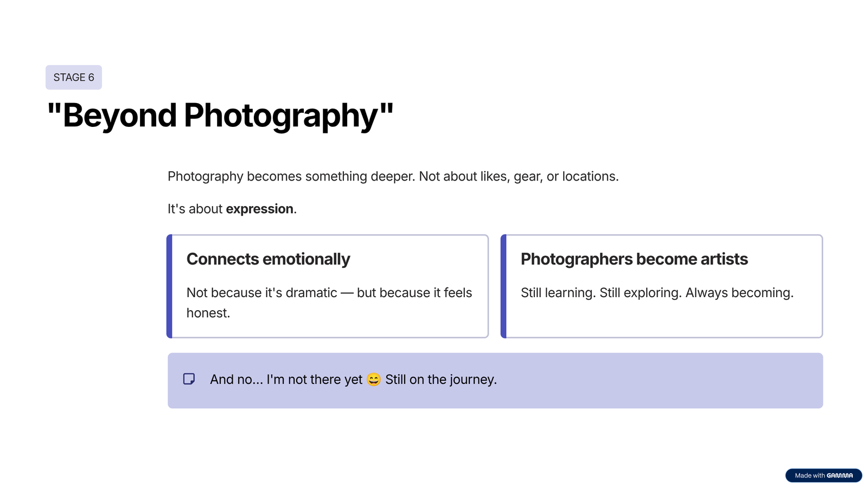Click the blue accent bar on Photographers card
Image resolution: width=868 pixels, height=488 pixels.
(503, 286)
